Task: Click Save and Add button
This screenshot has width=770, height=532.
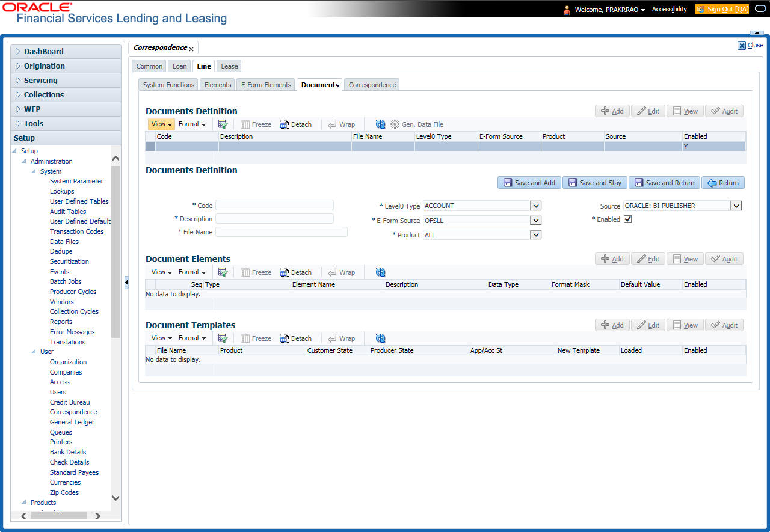Action: (x=529, y=183)
